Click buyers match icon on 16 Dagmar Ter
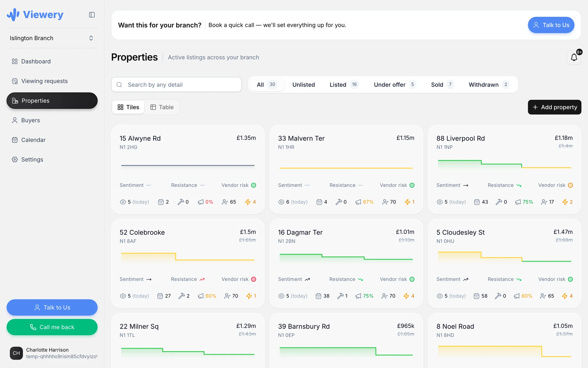 point(385,296)
